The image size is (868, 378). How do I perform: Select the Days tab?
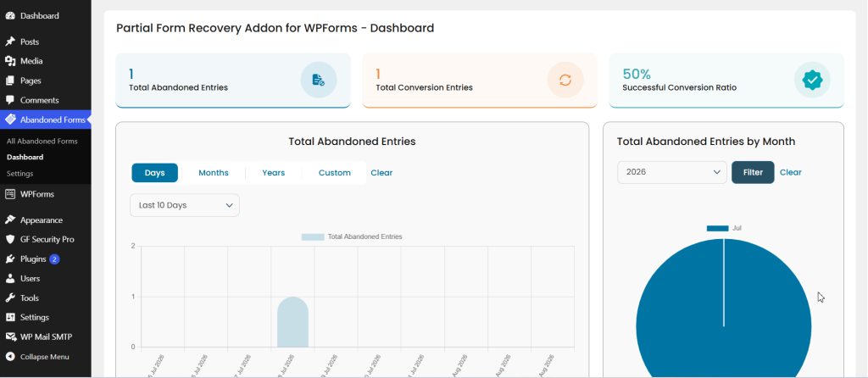click(155, 173)
